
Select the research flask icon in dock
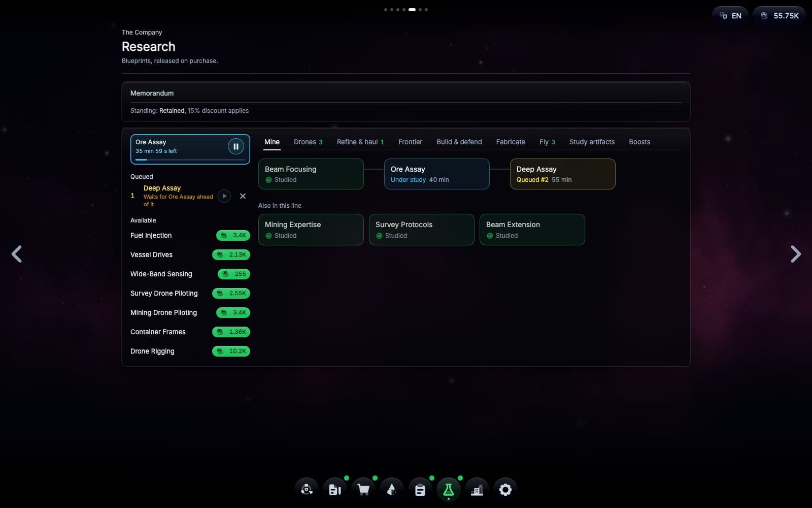[x=449, y=490]
